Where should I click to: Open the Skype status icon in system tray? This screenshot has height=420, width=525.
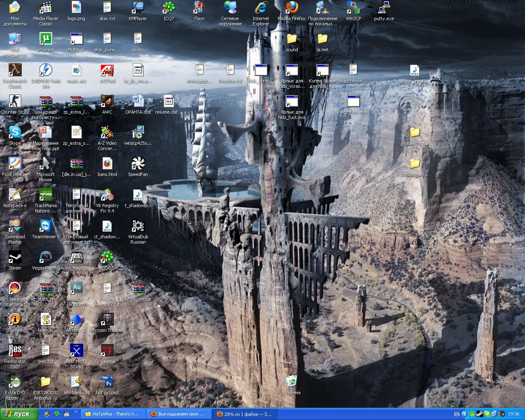(486, 414)
